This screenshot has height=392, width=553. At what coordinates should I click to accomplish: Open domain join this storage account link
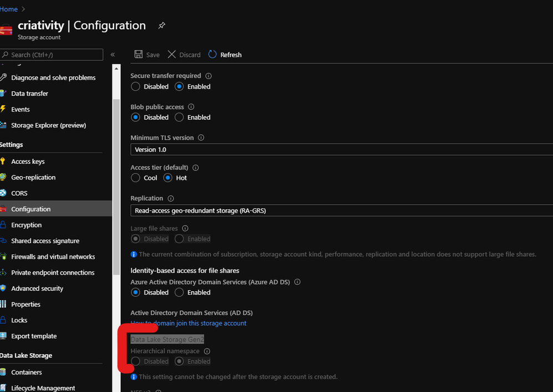click(x=188, y=323)
